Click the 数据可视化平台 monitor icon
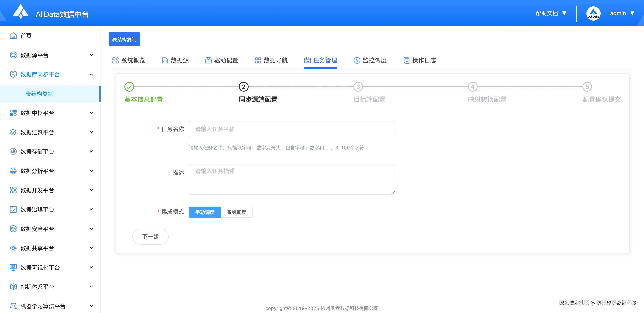 pos(13,267)
